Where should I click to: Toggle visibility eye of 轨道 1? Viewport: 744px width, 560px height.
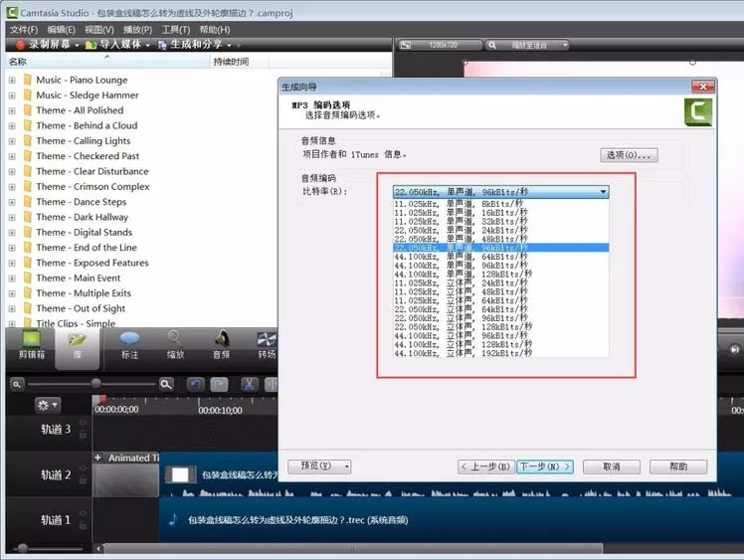tap(83, 513)
